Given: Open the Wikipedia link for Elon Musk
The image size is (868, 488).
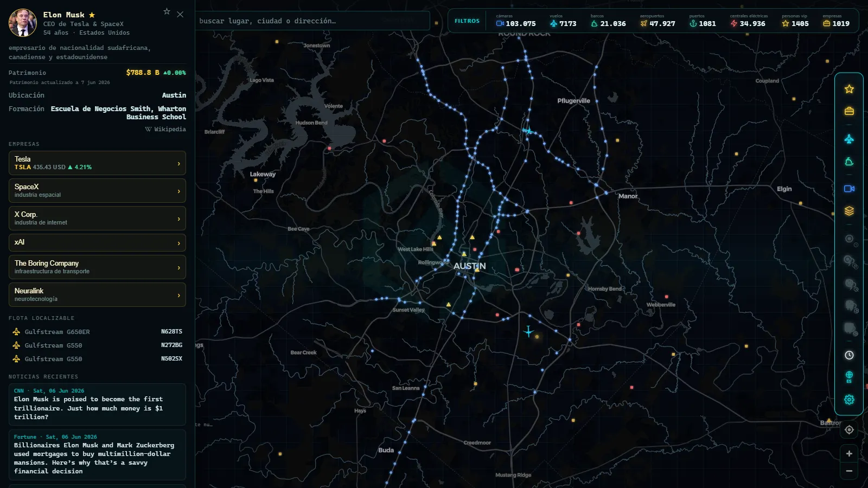Looking at the screenshot, I should click(x=165, y=129).
